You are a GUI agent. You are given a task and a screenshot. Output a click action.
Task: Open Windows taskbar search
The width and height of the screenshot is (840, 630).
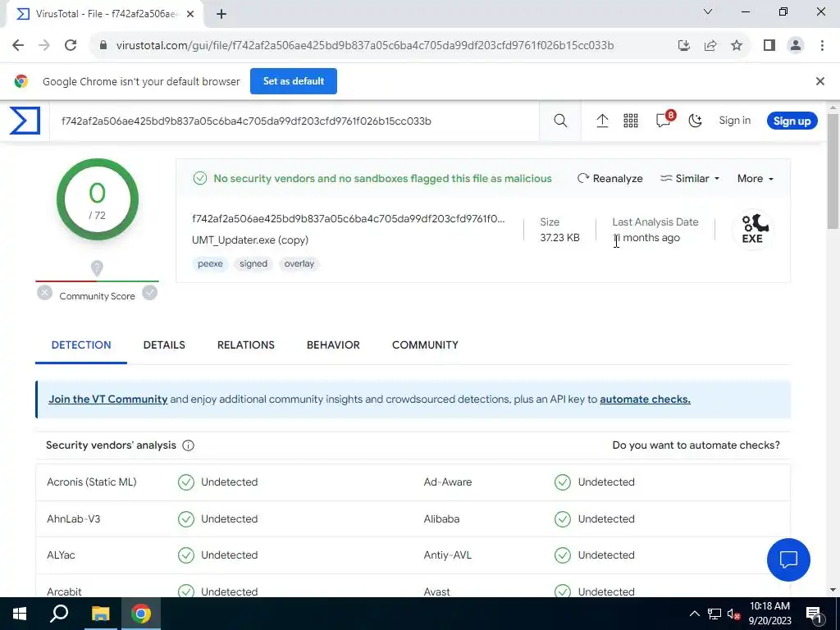tap(59, 614)
